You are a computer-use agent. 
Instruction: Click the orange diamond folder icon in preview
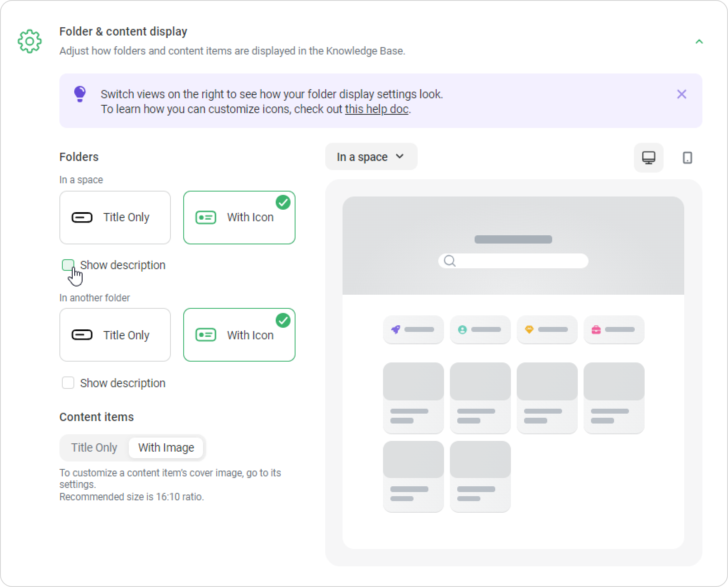click(529, 329)
